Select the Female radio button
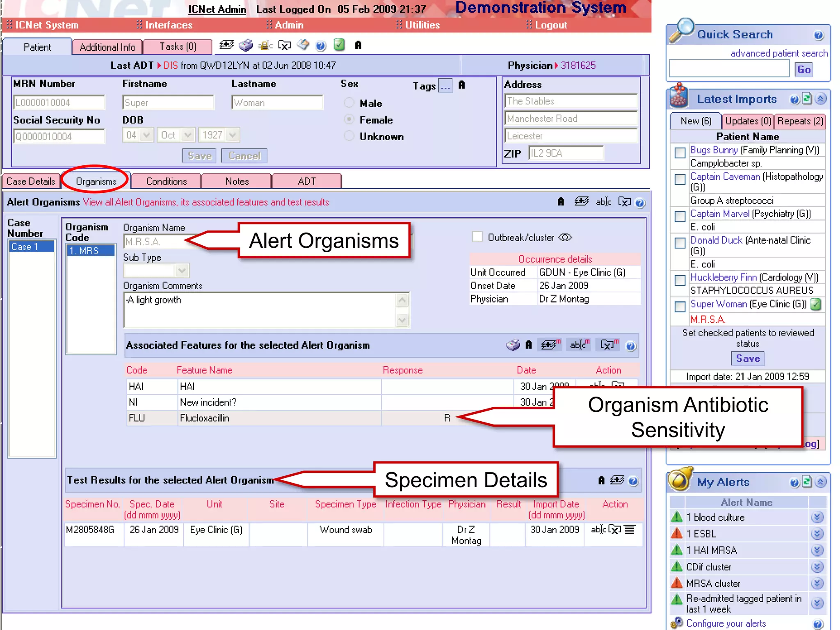 349,119
